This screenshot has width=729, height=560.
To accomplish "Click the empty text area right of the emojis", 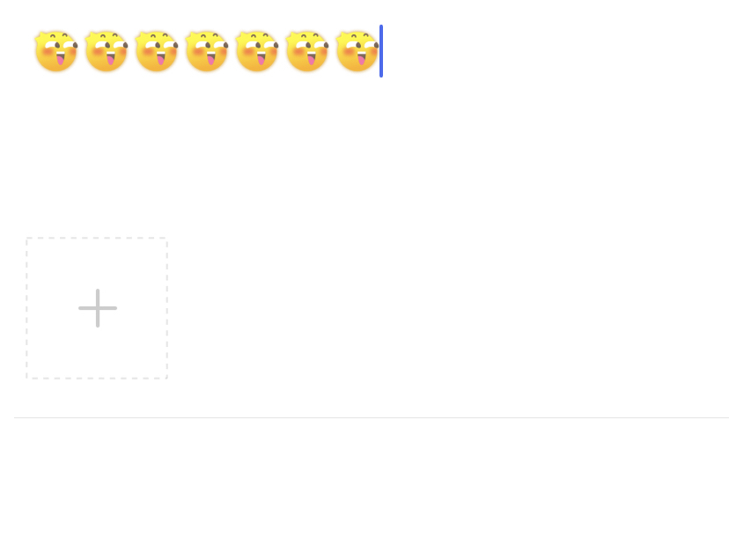I will pyautogui.click(x=553, y=51).
